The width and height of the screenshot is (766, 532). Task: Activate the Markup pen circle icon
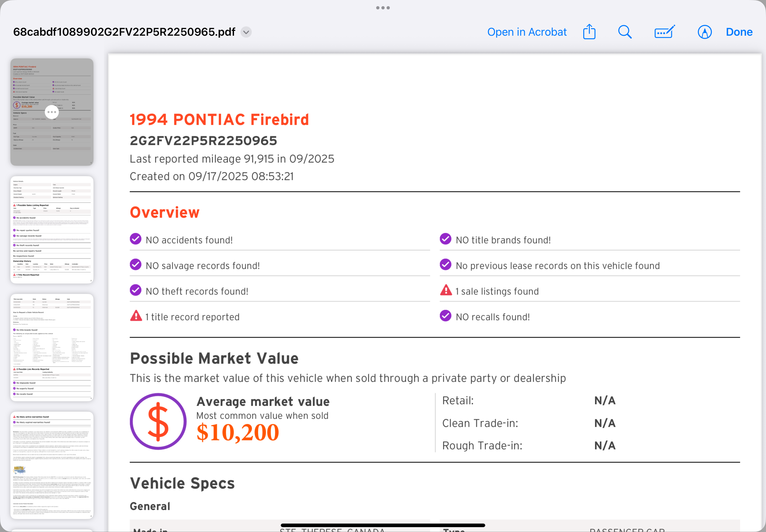[x=704, y=32]
